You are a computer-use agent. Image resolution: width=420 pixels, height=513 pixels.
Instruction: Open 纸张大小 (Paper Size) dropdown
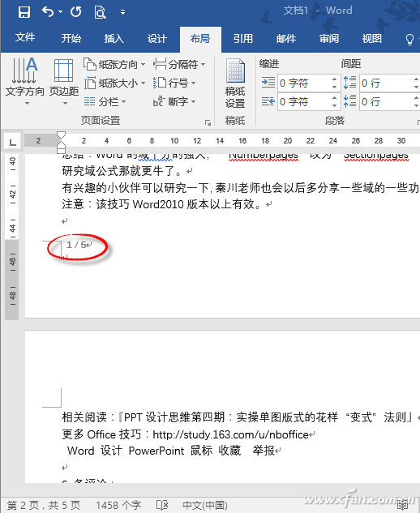(114, 83)
